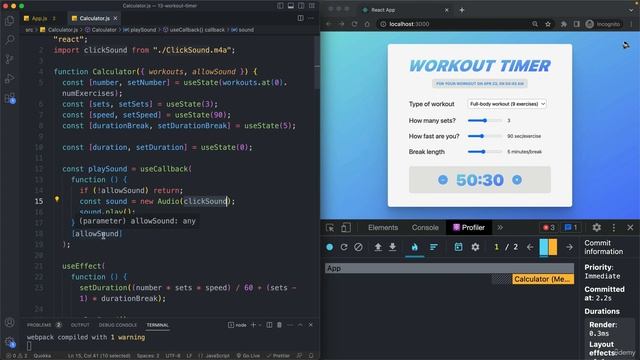Increase timer with the plus button
Screen dimensions: 640x360
(x=517, y=180)
